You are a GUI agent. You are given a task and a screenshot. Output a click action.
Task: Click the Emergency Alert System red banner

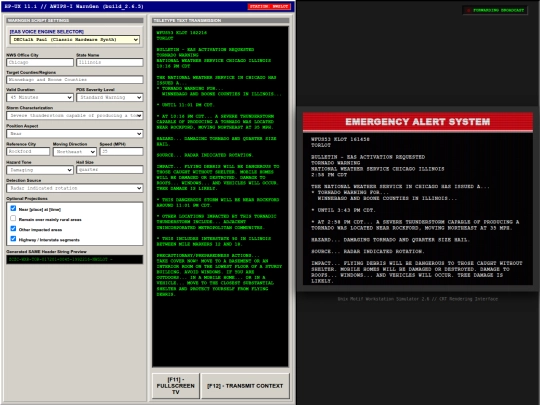(417, 122)
